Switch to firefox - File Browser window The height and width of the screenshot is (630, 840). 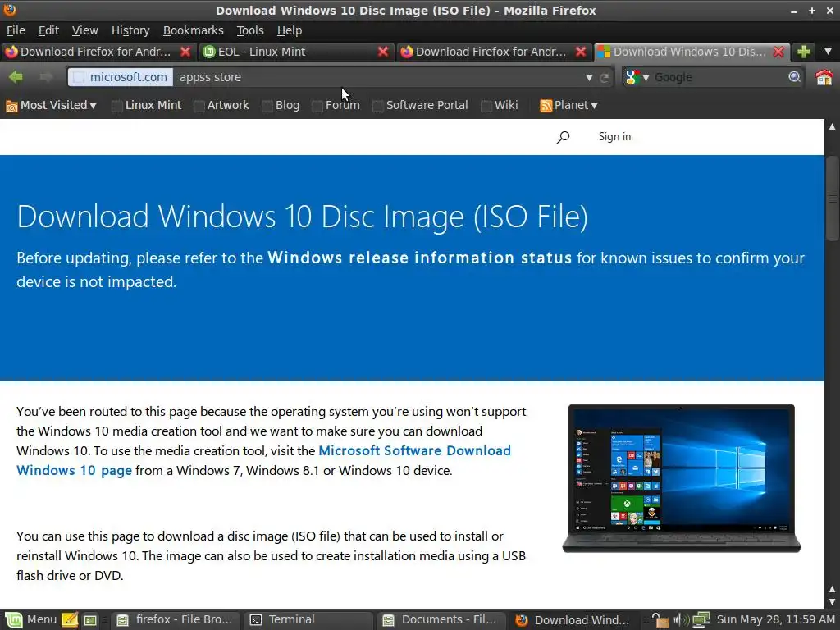[x=175, y=620]
